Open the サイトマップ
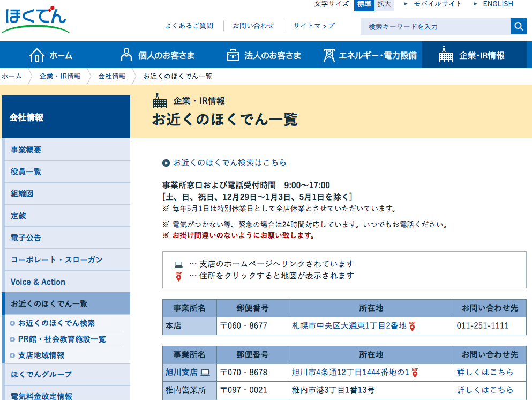The width and height of the screenshot is (532, 400). coord(314,26)
